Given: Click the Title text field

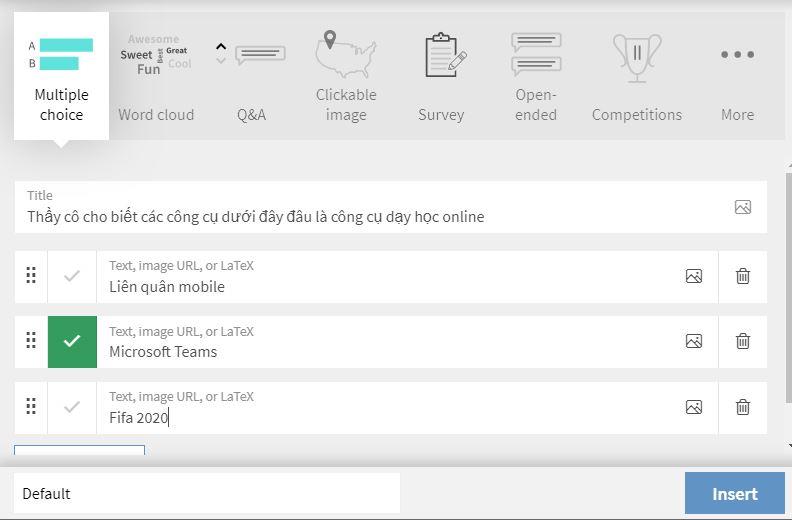Looking at the screenshot, I should 370,216.
